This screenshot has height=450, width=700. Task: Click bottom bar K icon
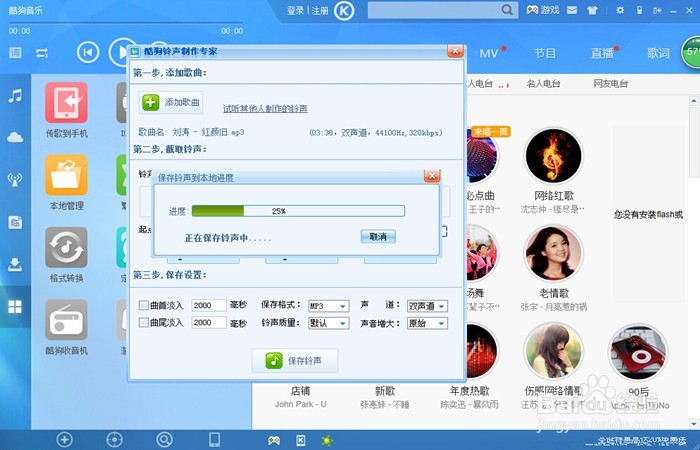301,441
